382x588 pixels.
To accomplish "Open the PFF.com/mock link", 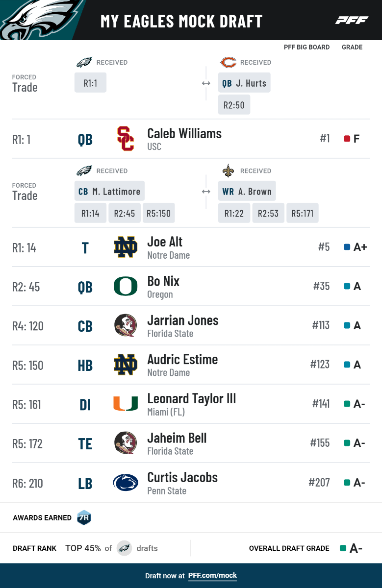I will [x=212, y=576].
